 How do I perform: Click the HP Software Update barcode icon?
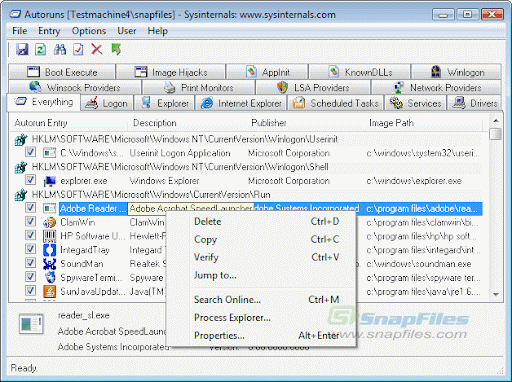click(49, 236)
